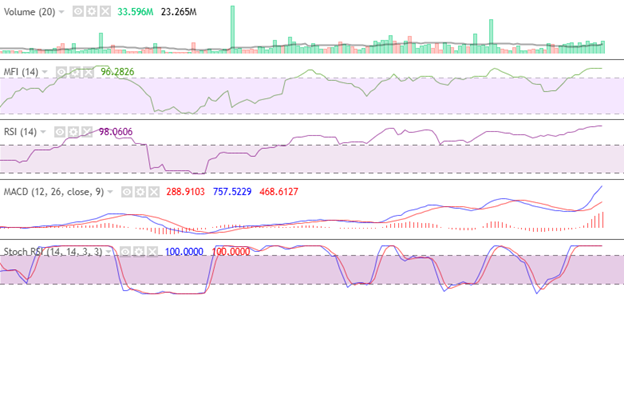Open Stoch RSI settings gear
The image size is (624, 398).
[x=138, y=252]
